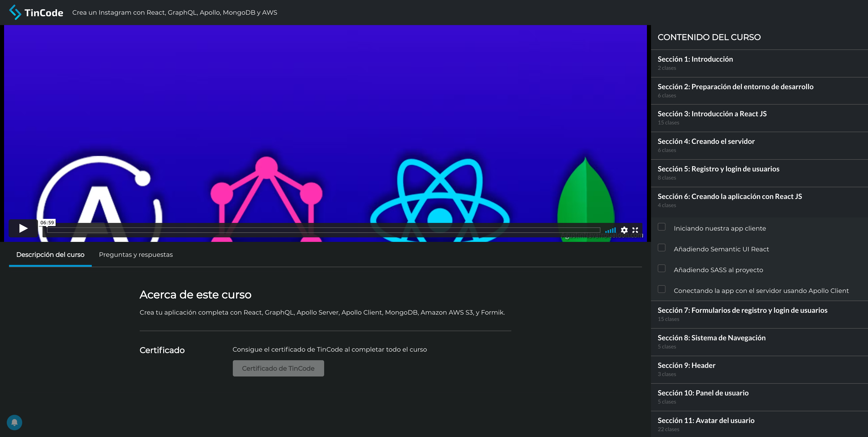Click the TinCode logo icon
Viewport: 868px width, 437px height.
[15, 12]
